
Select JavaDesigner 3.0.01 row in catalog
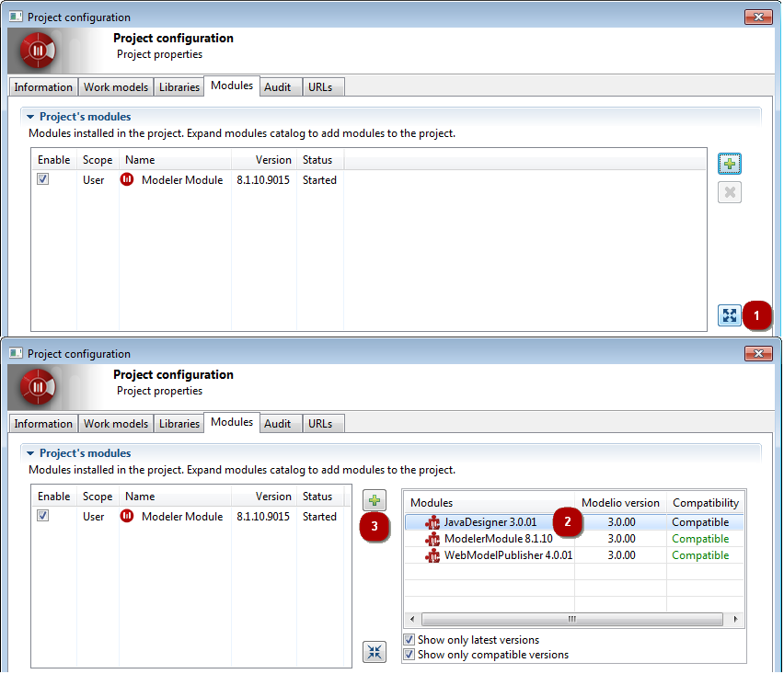[574, 523]
